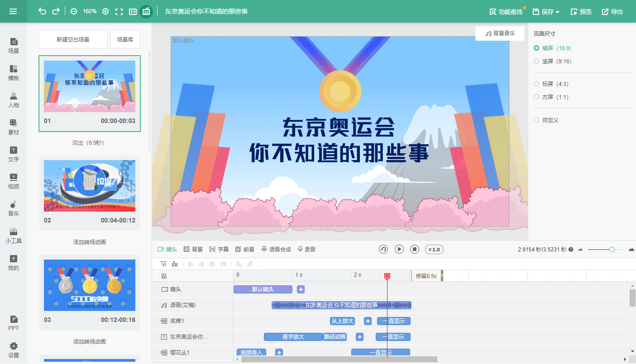
Task: Select 方屏 (1:1) page size
Action: (551, 97)
